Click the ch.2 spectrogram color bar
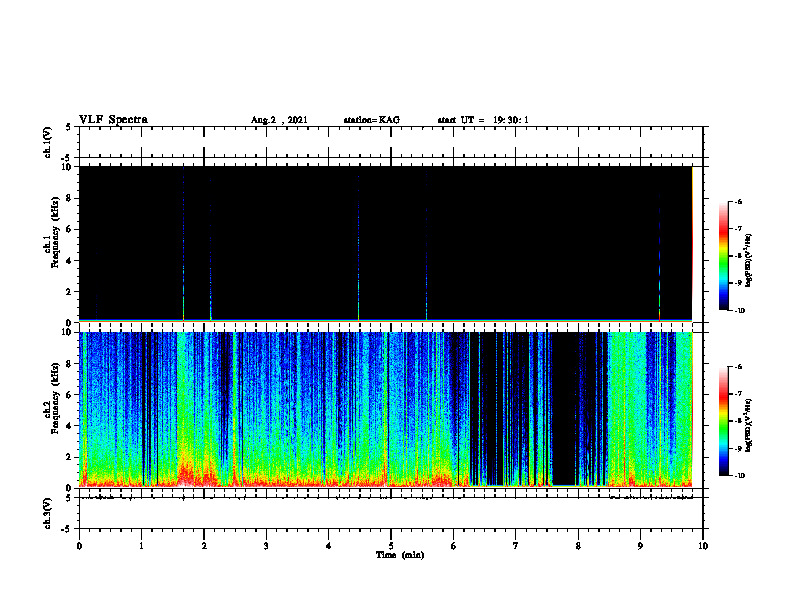 723,421
